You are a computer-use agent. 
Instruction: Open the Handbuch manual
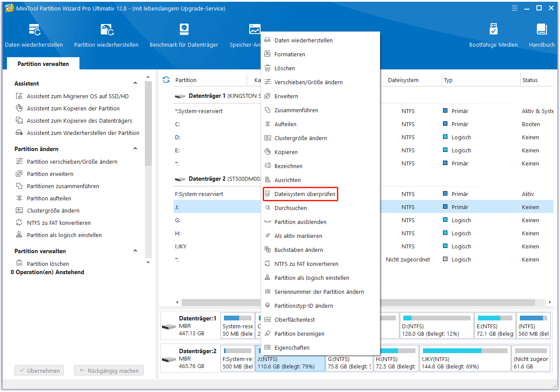(542, 35)
